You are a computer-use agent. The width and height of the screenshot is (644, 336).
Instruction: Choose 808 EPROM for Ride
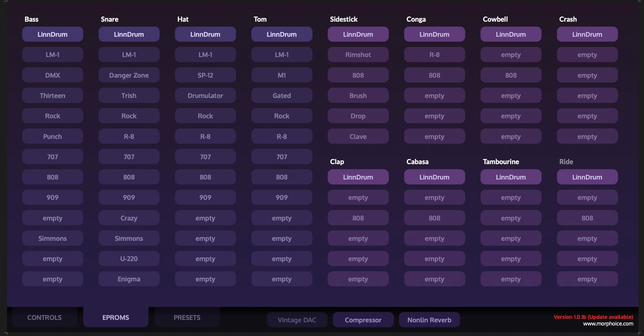(587, 218)
